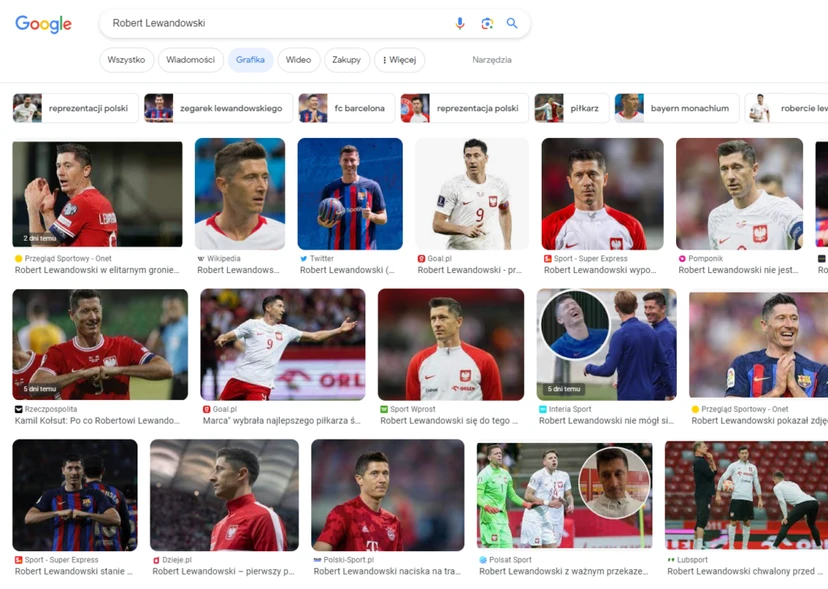828x589 pixels.
Task: Click the Pomponik source favicon
Action: (682, 259)
